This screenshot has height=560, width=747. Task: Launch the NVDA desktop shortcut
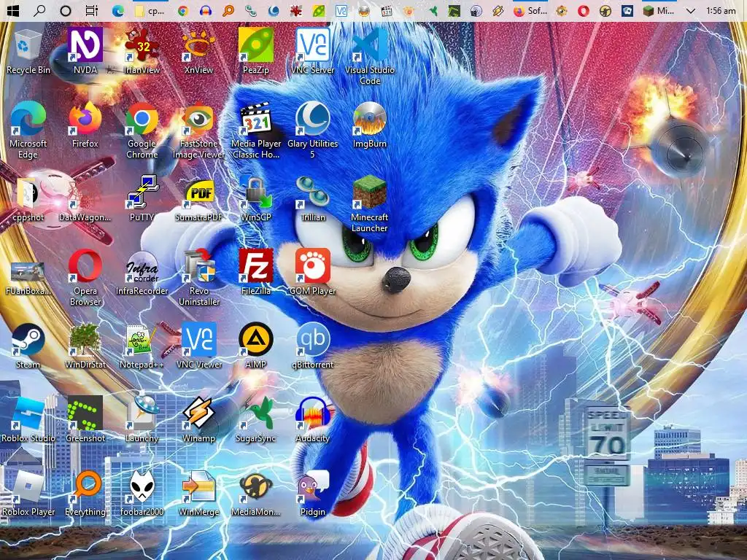coord(85,52)
